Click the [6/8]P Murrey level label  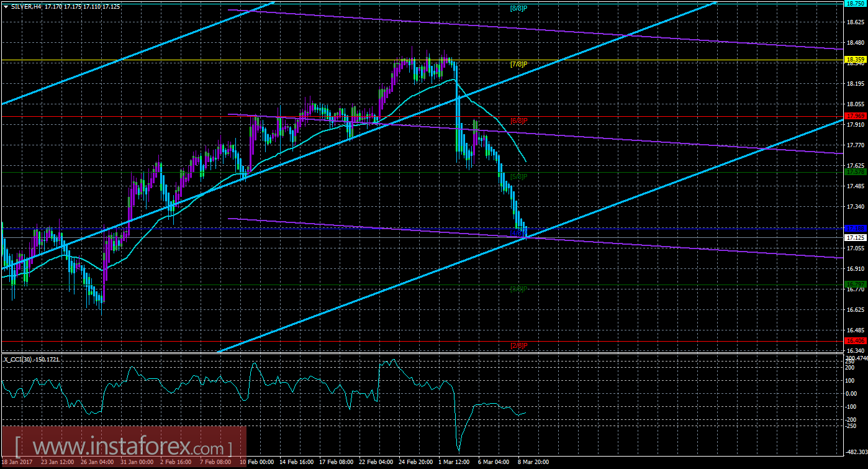click(x=518, y=120)
